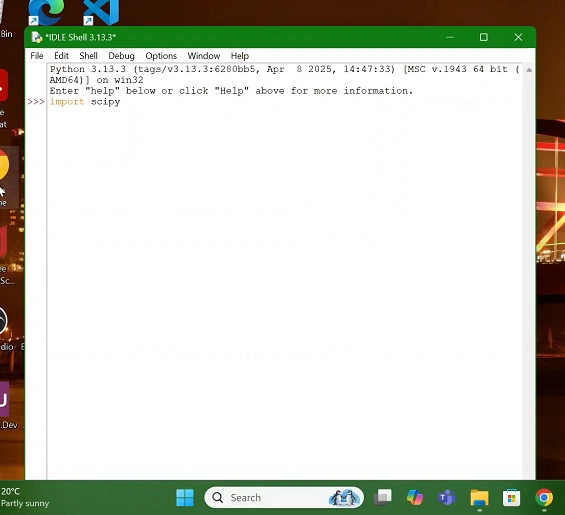Screen dimensions: 565x515
Task: Maximize the IDLE Shell window
Action: 484,37
